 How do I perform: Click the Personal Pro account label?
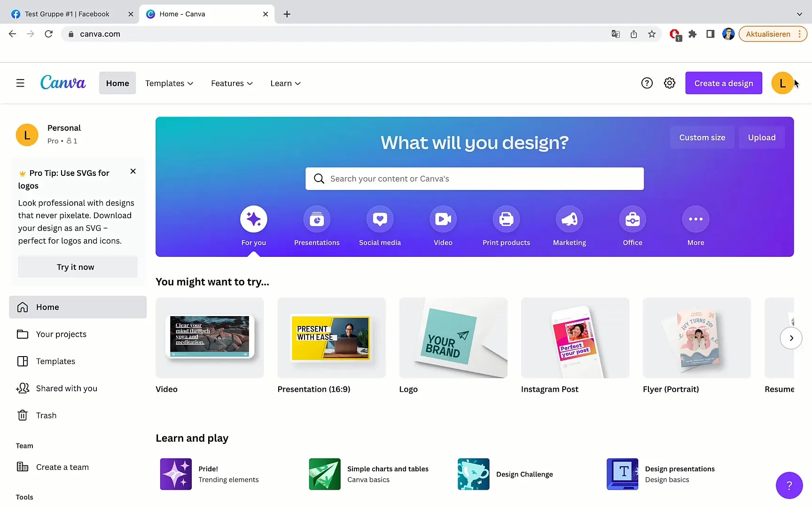pyautogui.click(x=64, y=134)
